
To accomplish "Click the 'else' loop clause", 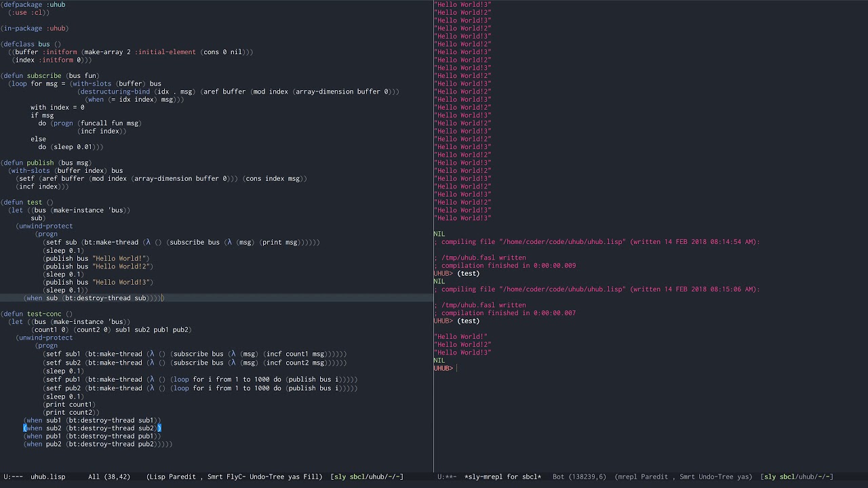I will coord(38,139).
